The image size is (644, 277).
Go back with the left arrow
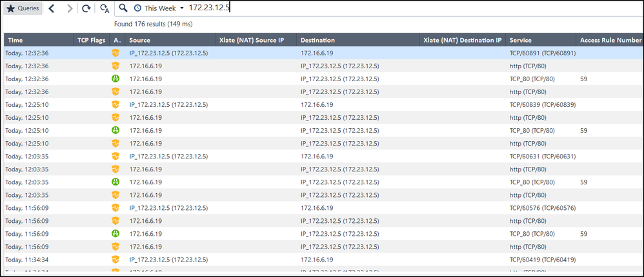coord(52,8)
